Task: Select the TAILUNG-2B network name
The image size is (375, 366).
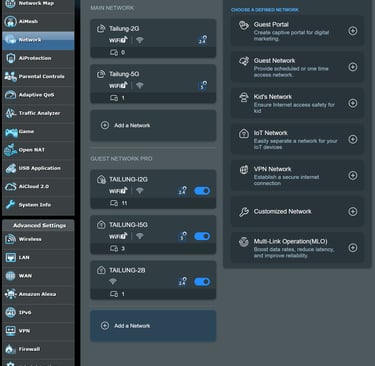Action: click(127, 270)
